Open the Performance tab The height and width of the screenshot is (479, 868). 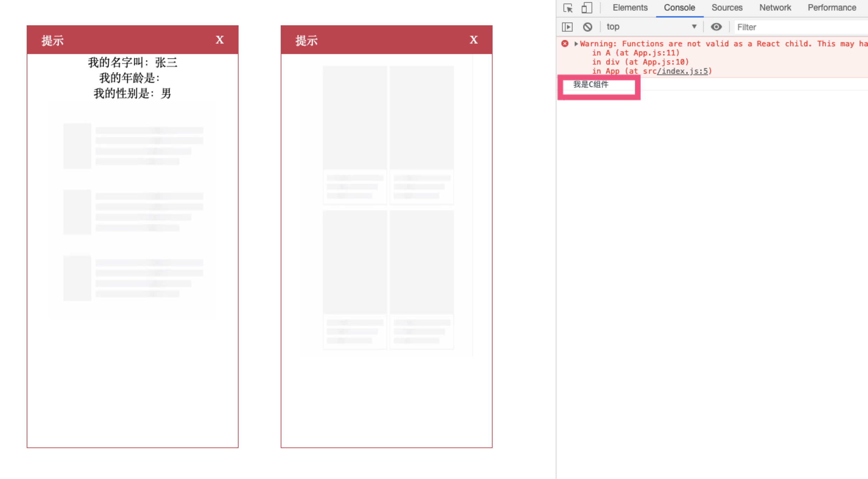click(832, 8)
